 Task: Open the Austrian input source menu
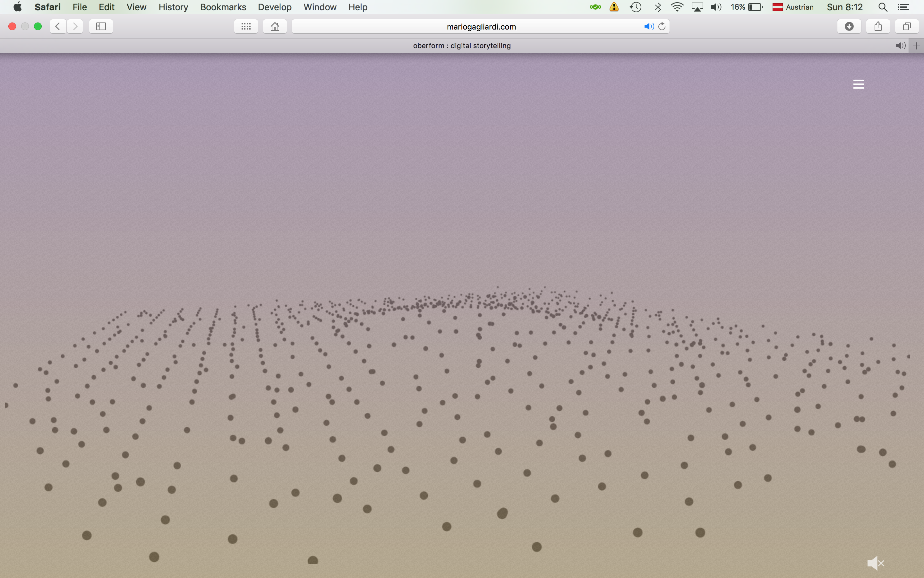click(793, 7)
